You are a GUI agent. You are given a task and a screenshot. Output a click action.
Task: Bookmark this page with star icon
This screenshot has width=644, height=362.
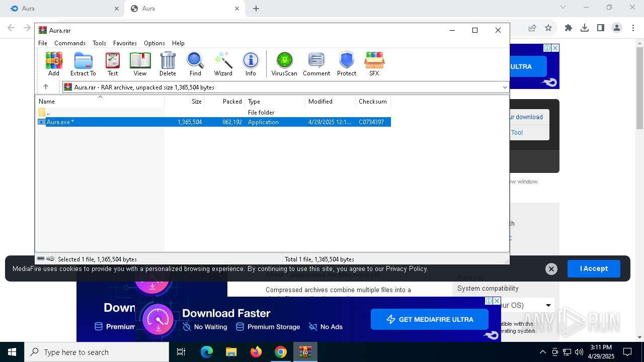point(548,28)
